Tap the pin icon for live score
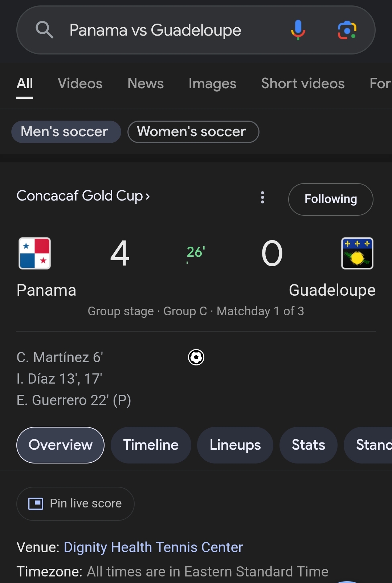 point(36,504)
